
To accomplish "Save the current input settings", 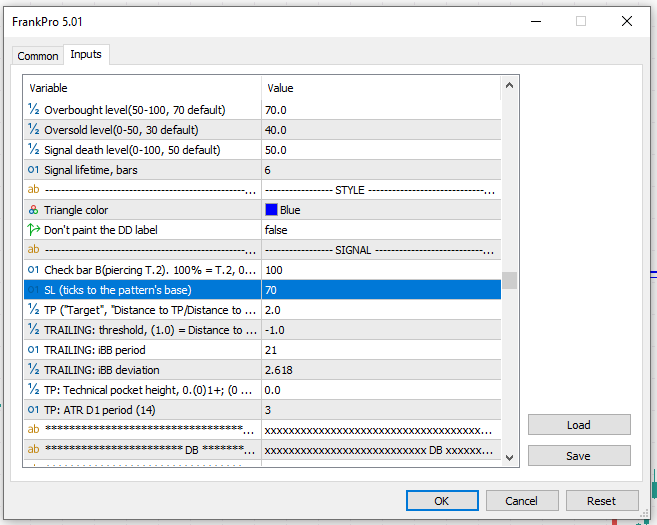I will click(579, 455).
